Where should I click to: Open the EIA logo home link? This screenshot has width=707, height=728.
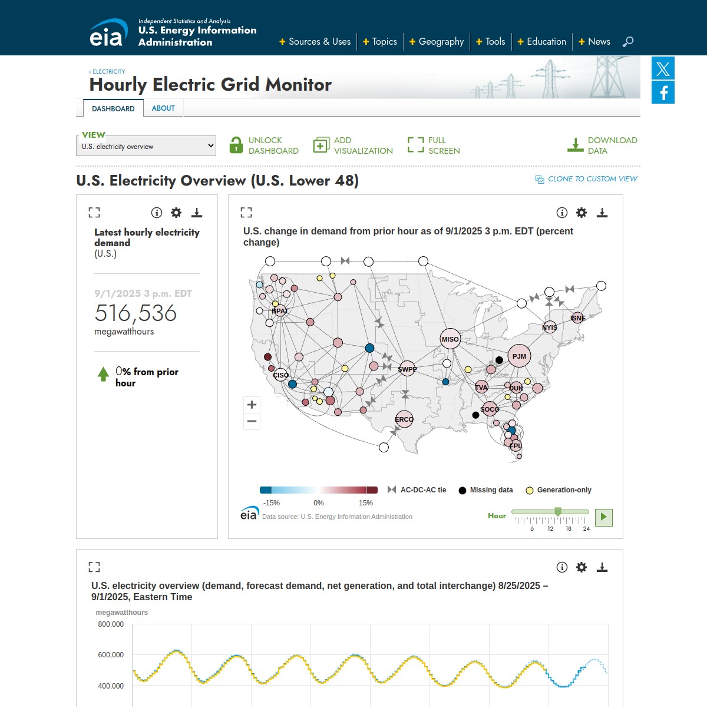click(x=109, y=32)
